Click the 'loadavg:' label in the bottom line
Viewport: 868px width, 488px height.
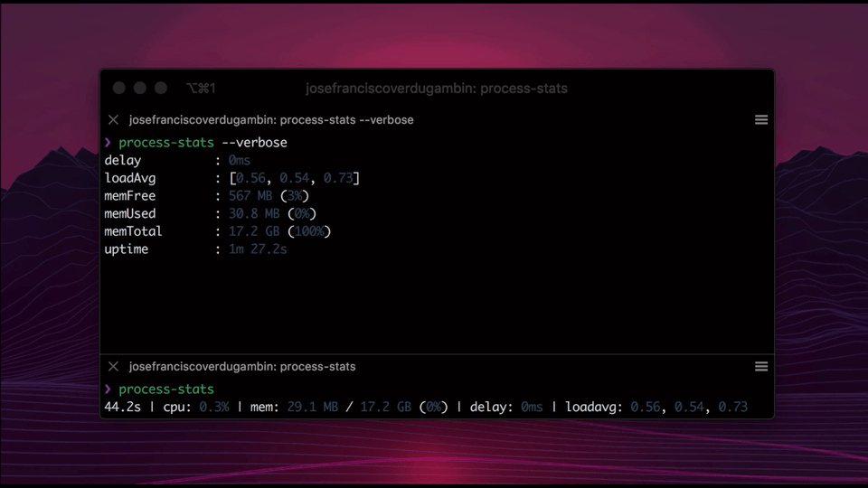coord(594,408)
